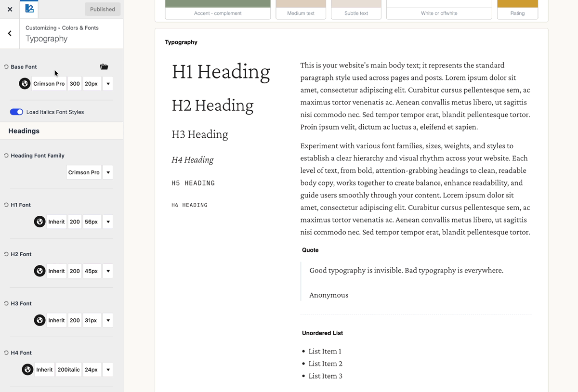Click the globe icon in H2 Font row
Screen dimensions: 578x392
click(x=39, y=271)
